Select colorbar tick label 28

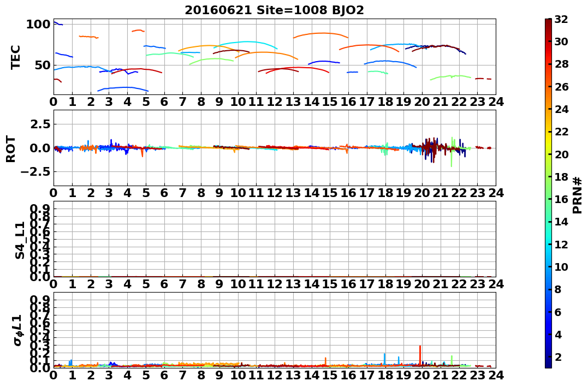click(x=561, y=64)
